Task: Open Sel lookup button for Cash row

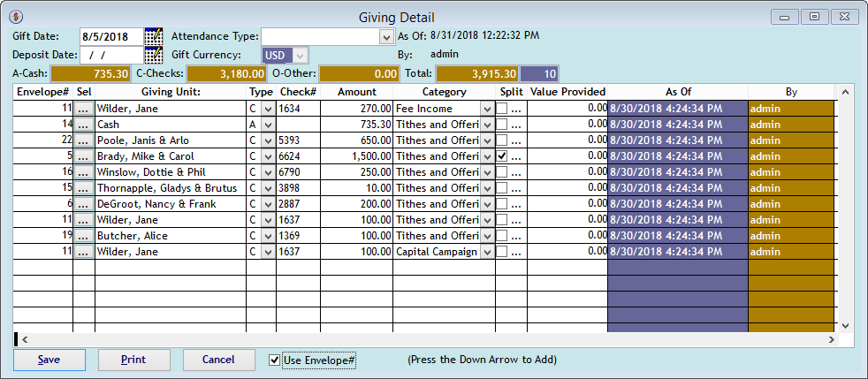Action: (84, 125)
